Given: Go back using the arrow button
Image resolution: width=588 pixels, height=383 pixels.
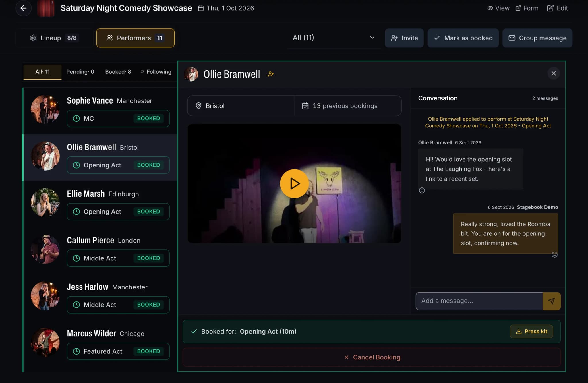Looking at the screenshot, I should coord(24,8).
